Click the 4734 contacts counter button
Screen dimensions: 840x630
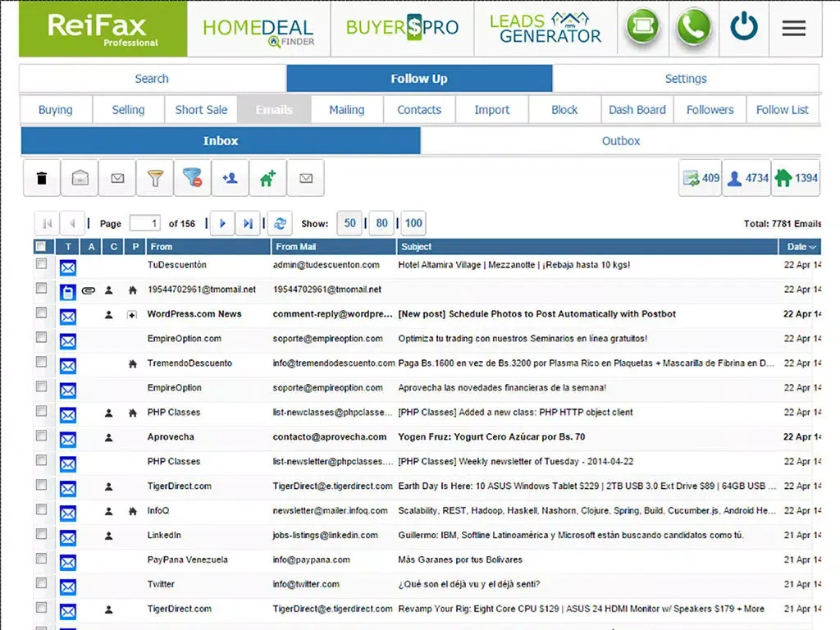[x=747, y=178]
